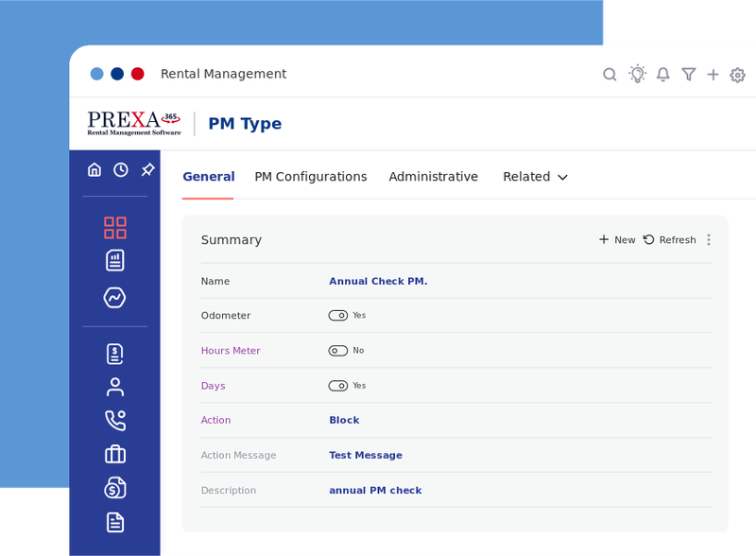Select the red dashboard grid icon
The height and width of the screenshot is (556, 756).
pos(114,227)
